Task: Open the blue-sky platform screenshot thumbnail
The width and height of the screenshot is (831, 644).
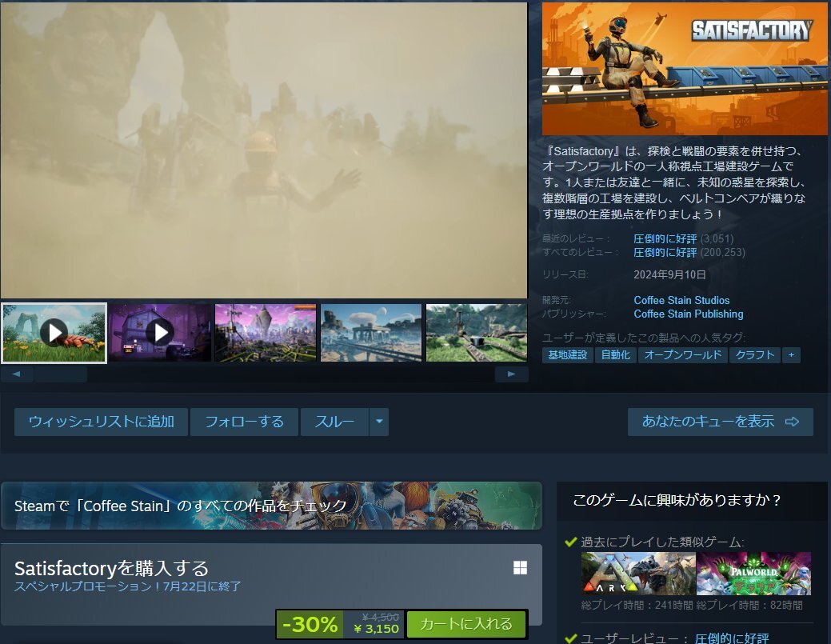Action: coord(371,333)
